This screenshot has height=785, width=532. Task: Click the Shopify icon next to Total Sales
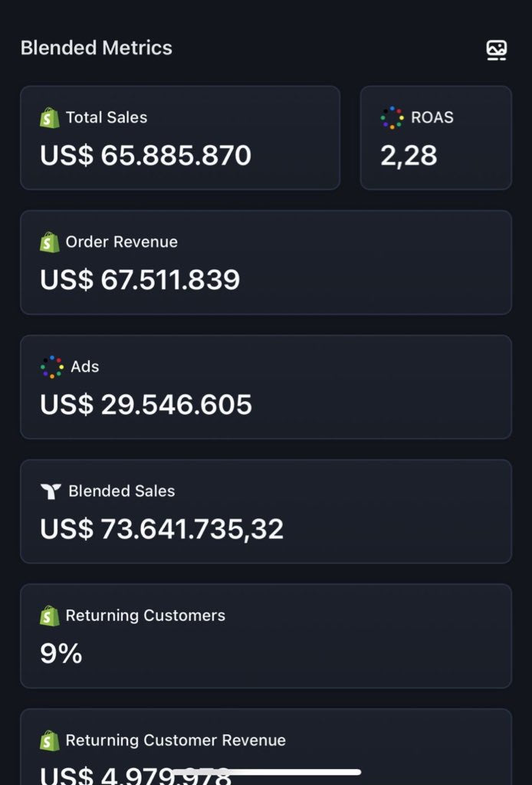tap(50, 118)
